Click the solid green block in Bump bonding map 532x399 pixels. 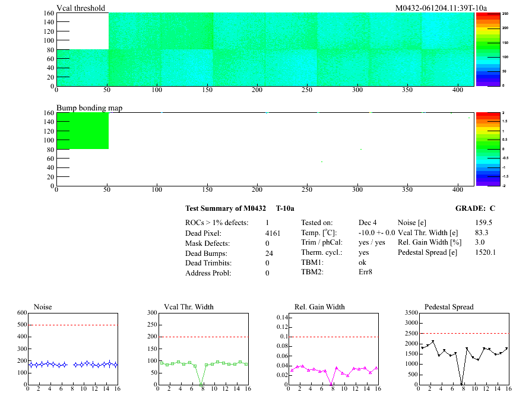(x=83, y=131)
